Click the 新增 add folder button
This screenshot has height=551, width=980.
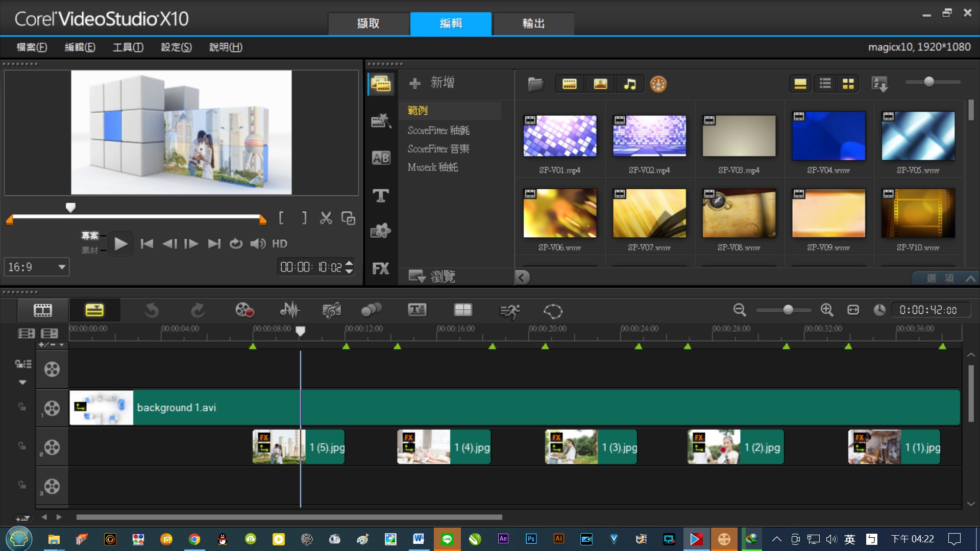432,83
